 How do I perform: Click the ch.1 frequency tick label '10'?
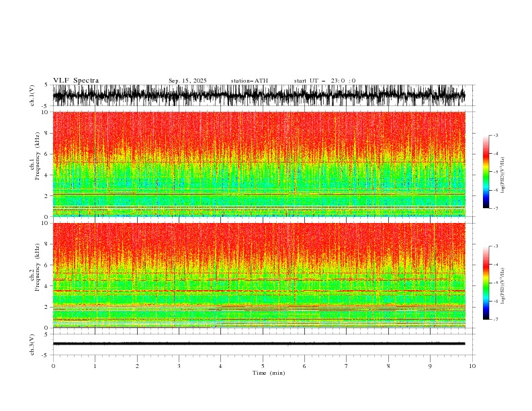(x=45, y=112)
